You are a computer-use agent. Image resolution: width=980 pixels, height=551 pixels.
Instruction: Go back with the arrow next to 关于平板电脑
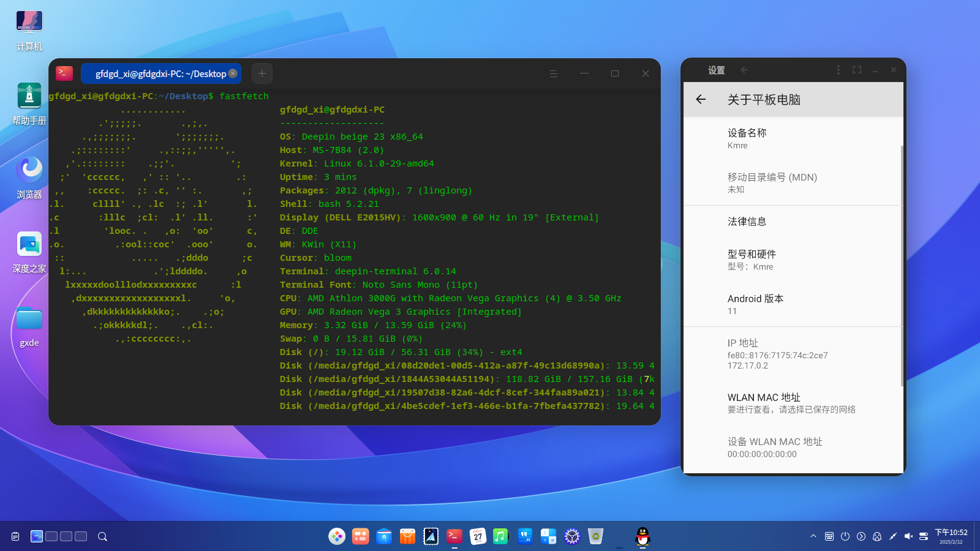[701, 99]
